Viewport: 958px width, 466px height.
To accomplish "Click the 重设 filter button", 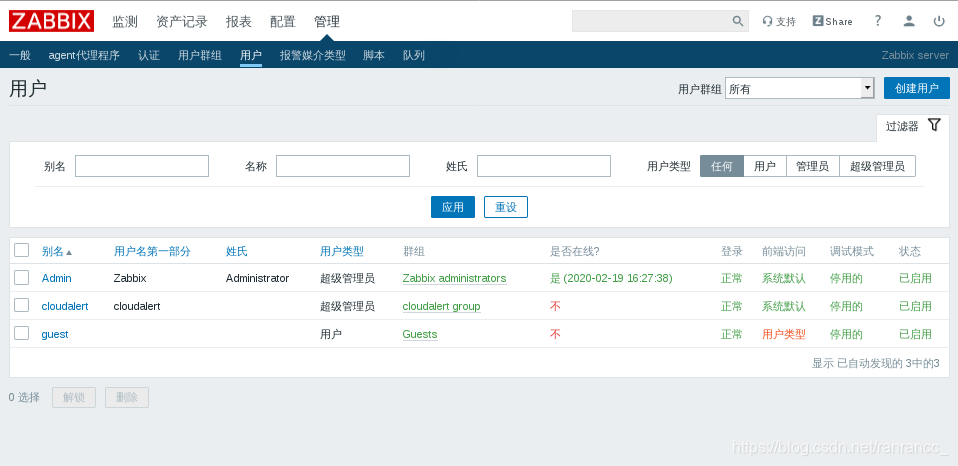I will point(506,207).
